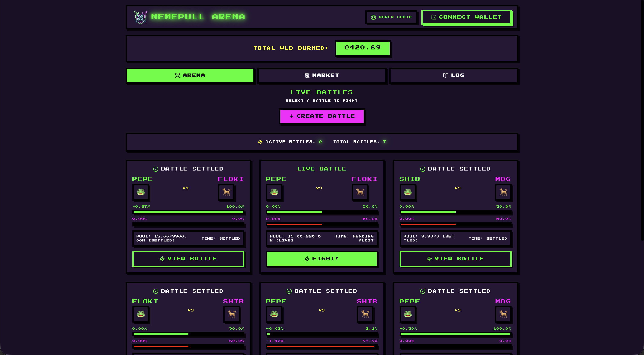Click SHIB dog avatar in FLOKI vs SHIB card
This screenshot has width=644, height=355.
[x=232, y=314]
